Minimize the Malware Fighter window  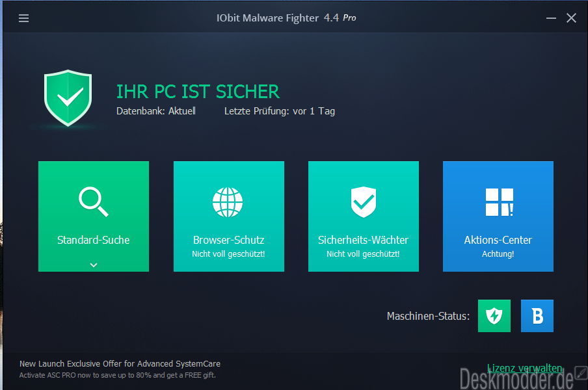[x=551, y=18]
